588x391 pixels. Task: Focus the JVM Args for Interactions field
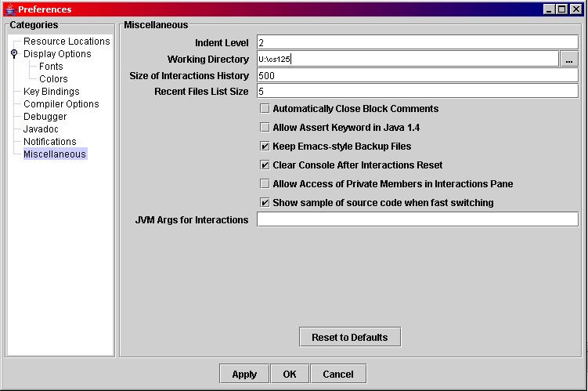coord(417,220)
